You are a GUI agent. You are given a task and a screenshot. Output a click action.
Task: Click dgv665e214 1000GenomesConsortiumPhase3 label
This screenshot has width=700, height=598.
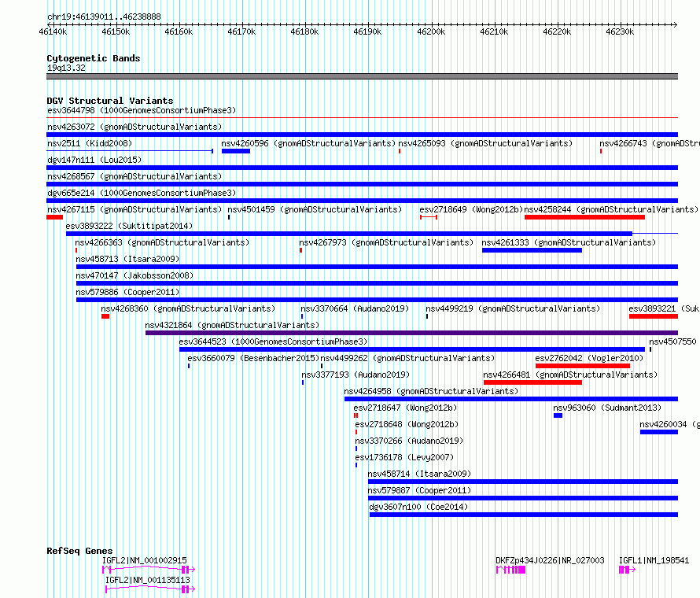point(142,193)
